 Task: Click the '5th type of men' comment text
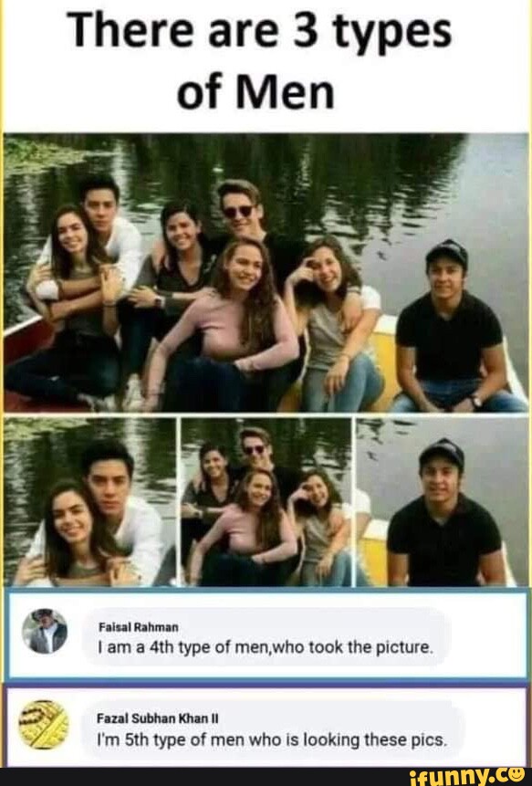coord(271,739)
